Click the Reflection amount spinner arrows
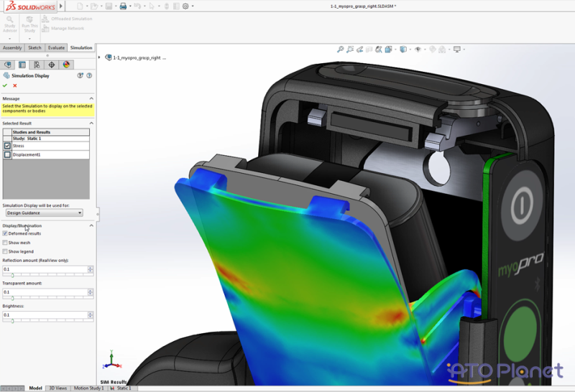This screenshot has height=392, width=575. 91,269
